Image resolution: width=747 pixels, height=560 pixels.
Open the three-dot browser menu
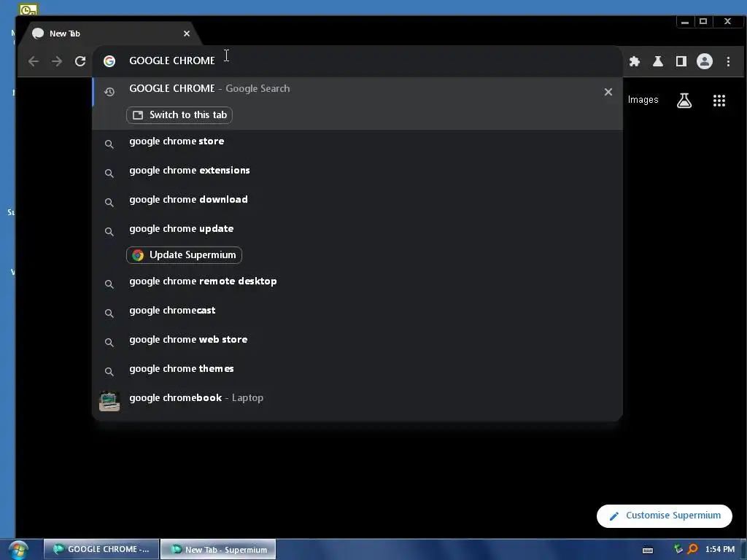point(728,61)
